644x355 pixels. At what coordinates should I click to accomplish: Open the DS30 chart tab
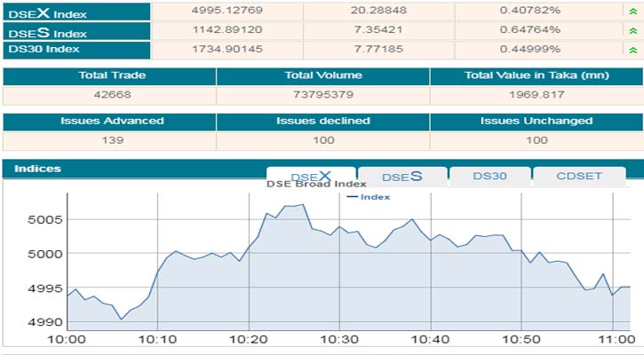(489, 176)
